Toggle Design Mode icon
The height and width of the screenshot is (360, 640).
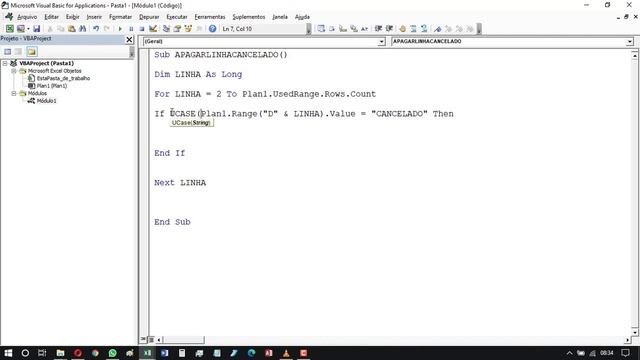pyautogui.click(x=153, y=29)
